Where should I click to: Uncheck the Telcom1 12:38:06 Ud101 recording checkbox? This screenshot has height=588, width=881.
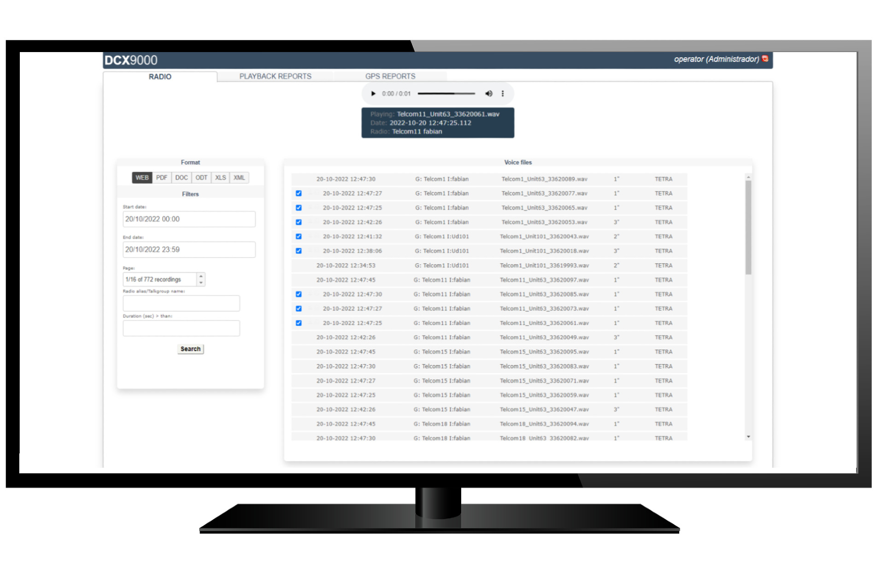[299, 251]
